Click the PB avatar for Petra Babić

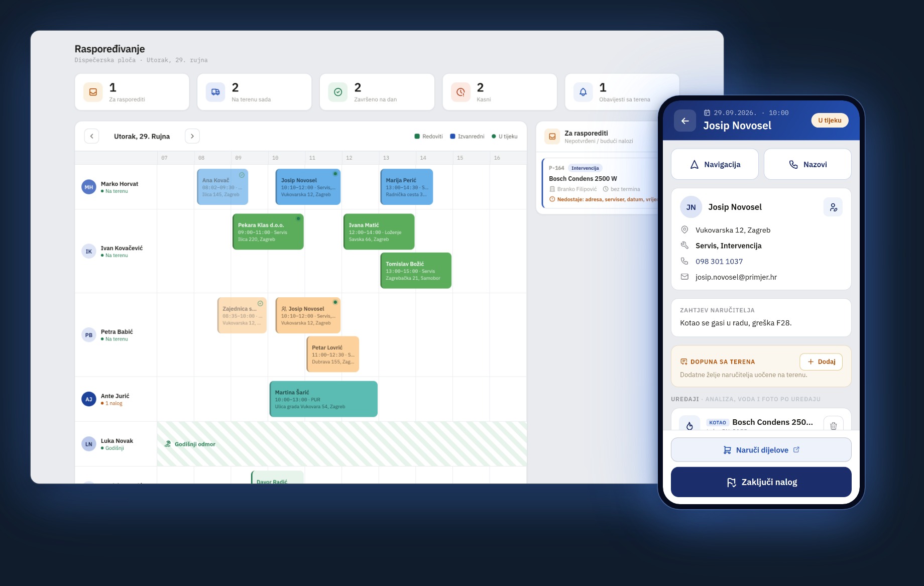(89, 335)
